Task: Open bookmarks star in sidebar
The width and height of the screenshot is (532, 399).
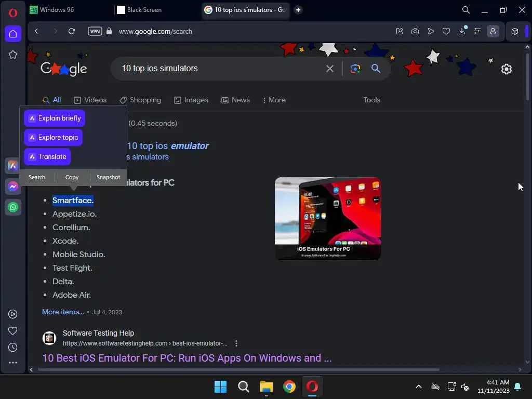Action: [13, 55]
